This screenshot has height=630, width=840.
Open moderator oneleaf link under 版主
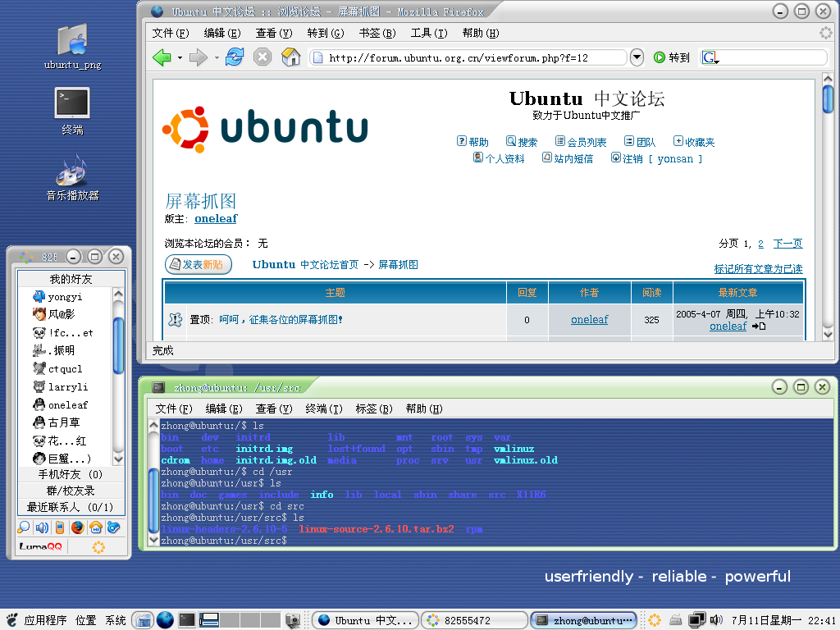coord(216,218)
